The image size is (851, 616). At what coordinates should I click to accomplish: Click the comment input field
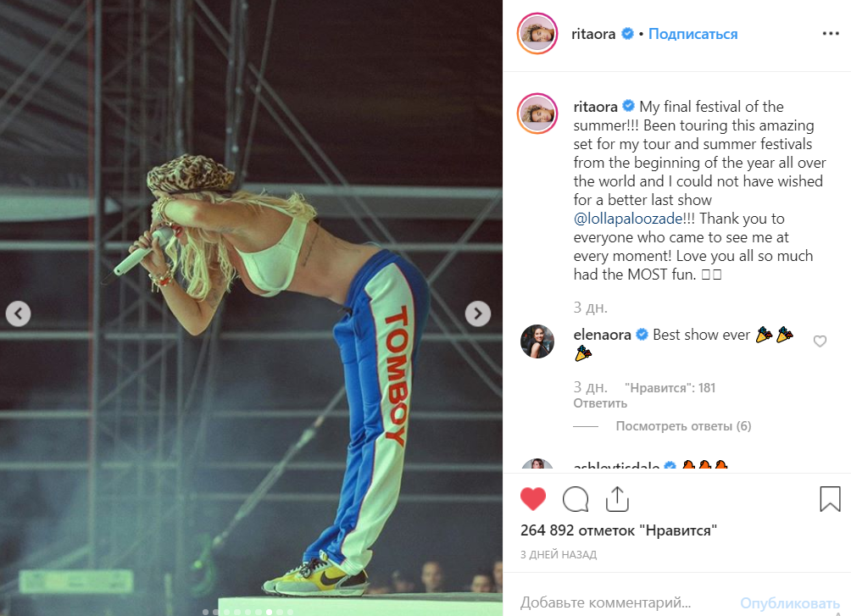pyautogui.click(x=624, y=602)
